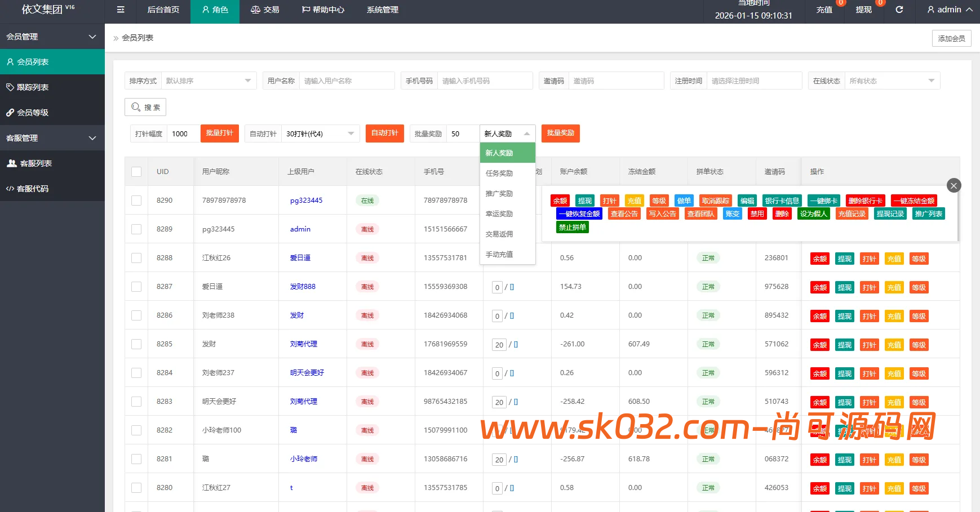980x512 pixels.
Task: Click the link icon for 会员等级
Action: click(x=10, y=112)
